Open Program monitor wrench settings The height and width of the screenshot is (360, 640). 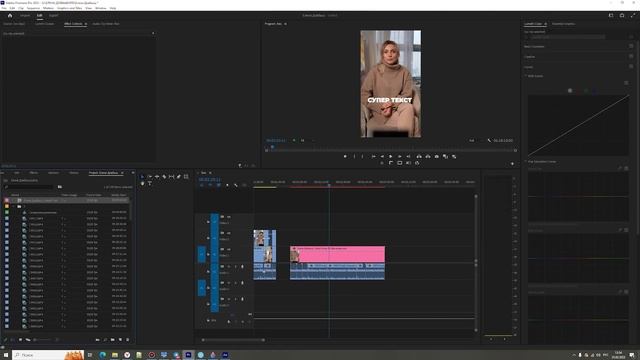[489, 140]
